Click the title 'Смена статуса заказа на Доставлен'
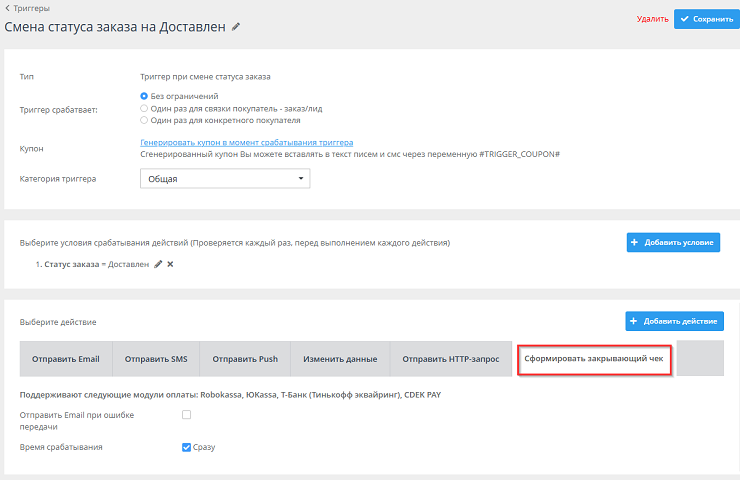The height and width of the screenshot is (480, 740). pyautogui.click(x=115, y=27)
